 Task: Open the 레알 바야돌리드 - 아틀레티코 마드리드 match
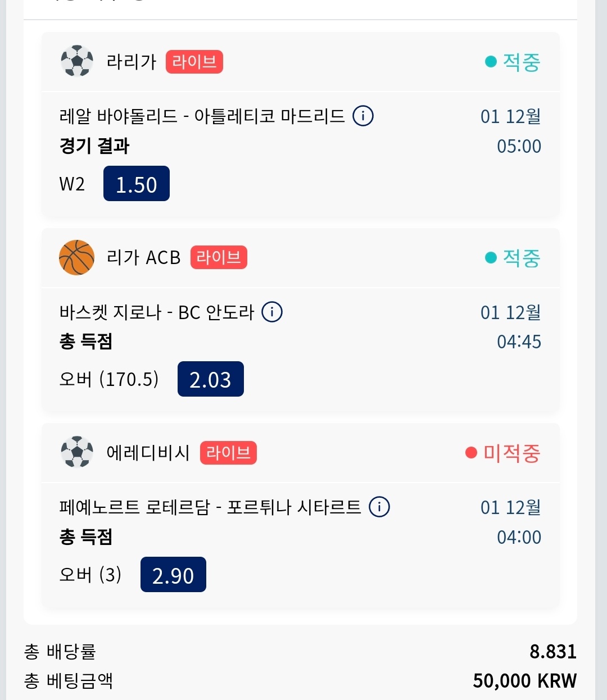[x=202, y=116]
